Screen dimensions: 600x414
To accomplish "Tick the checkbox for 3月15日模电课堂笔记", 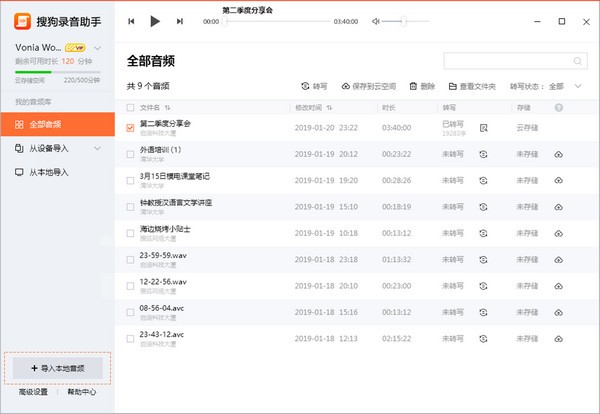I will [x=131, y=180].
